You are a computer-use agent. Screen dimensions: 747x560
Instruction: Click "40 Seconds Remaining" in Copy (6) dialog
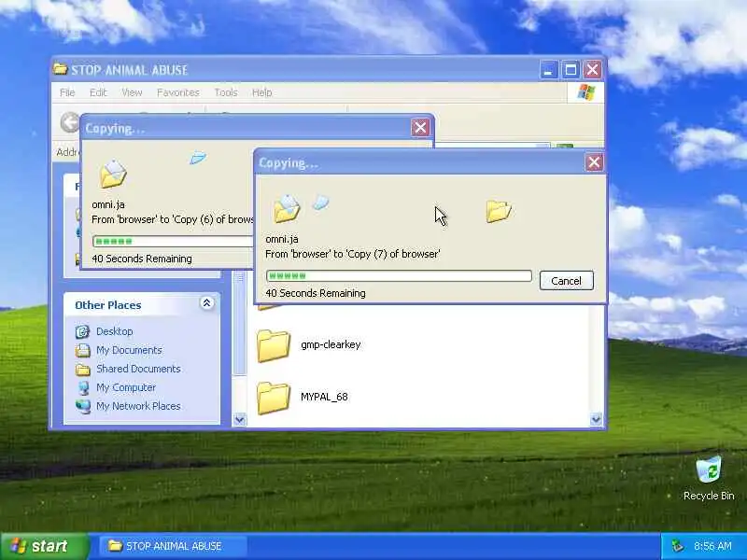coord(142,259)
